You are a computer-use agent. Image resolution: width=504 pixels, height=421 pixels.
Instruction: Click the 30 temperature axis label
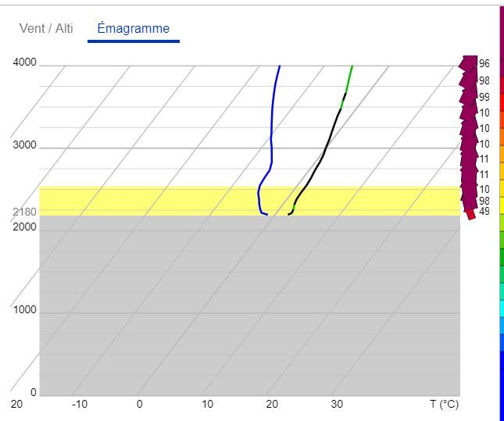[337, 404]
